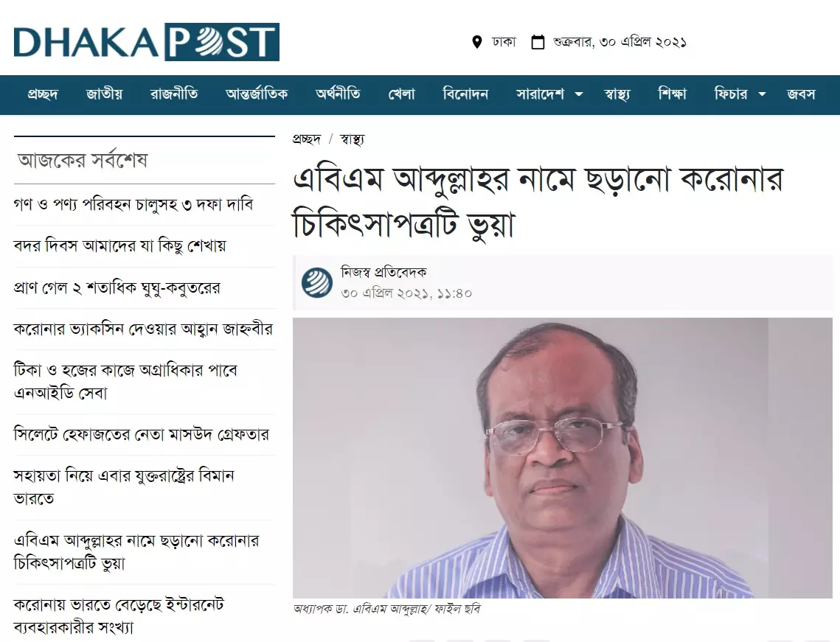Expand the ফিচার dropdown arrow
Viewport: 840px width, 642px height.
[762, 94]
